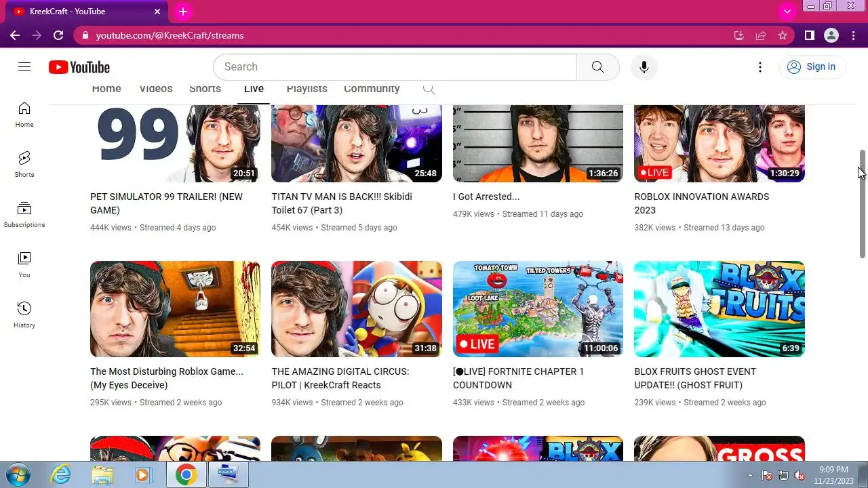Play the 1:30:29 Roblox awards thumbnail

click(x=719, y=144)
